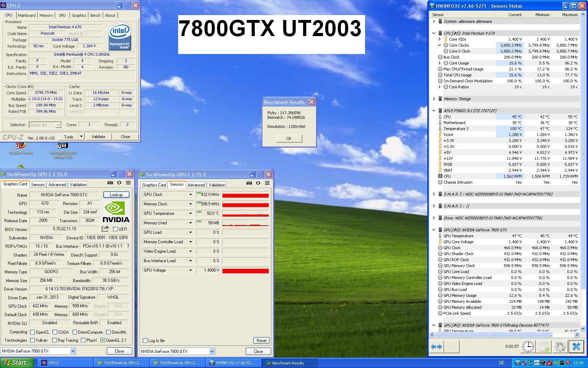
Task: Open GPU selector dropdown in GPU-Z Graphics Card window
Action: pyautogui.click(x=73, y=351)
